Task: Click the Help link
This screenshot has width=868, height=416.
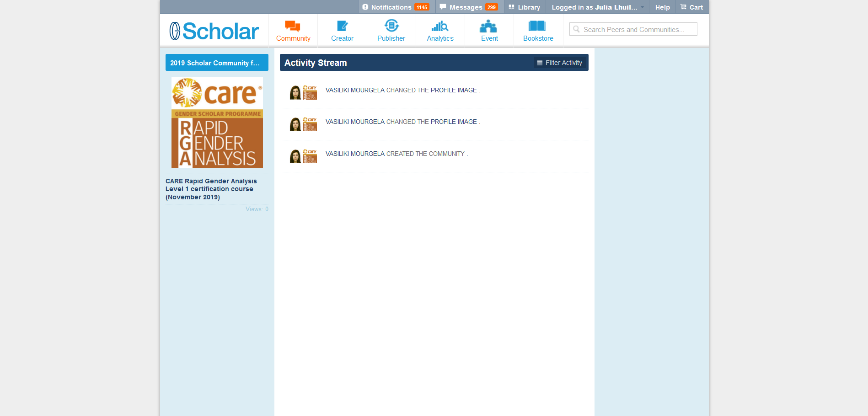Action: click(x=662, y=7)
